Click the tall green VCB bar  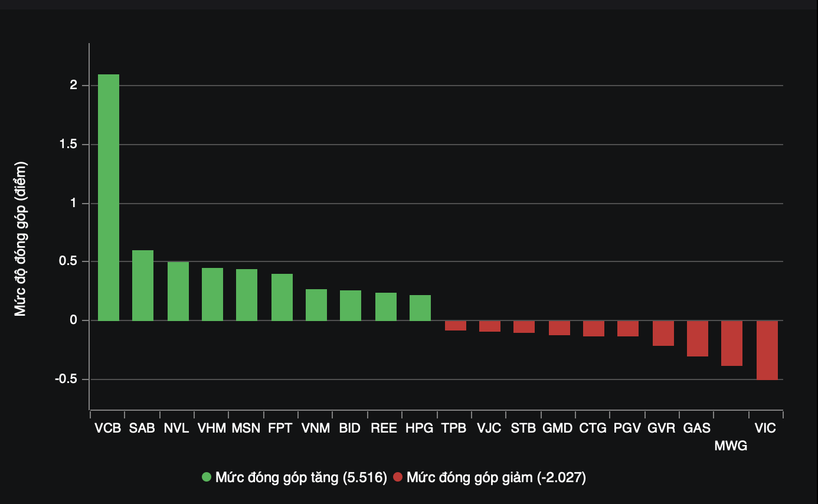(x=108, y=198)
